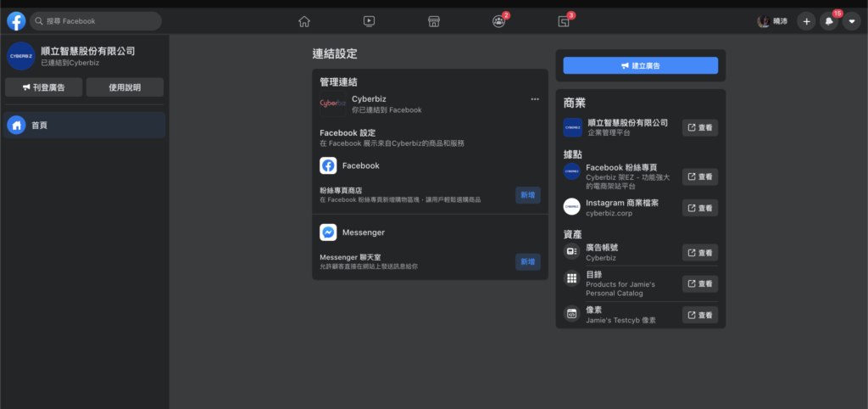Click the 使用說明 button

click(125, 87)
